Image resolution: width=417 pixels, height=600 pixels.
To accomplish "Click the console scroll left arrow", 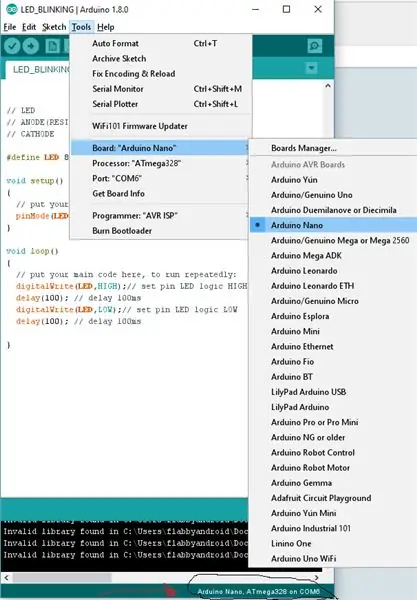I will point(6,577).
